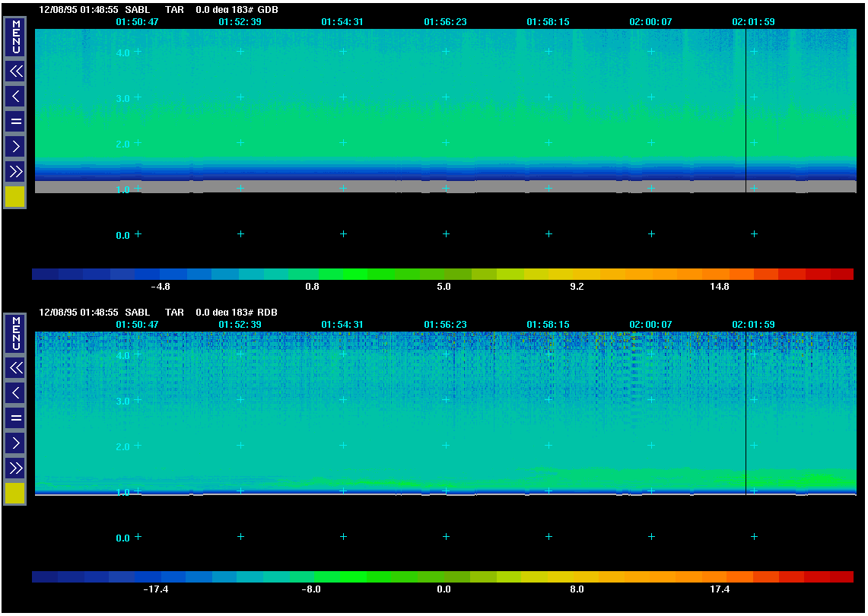Viewport: 868px width, 616px height.
Task: Select the 02:00:07 timestamp in lower RDB panel
Action: (x=650, y=325)
